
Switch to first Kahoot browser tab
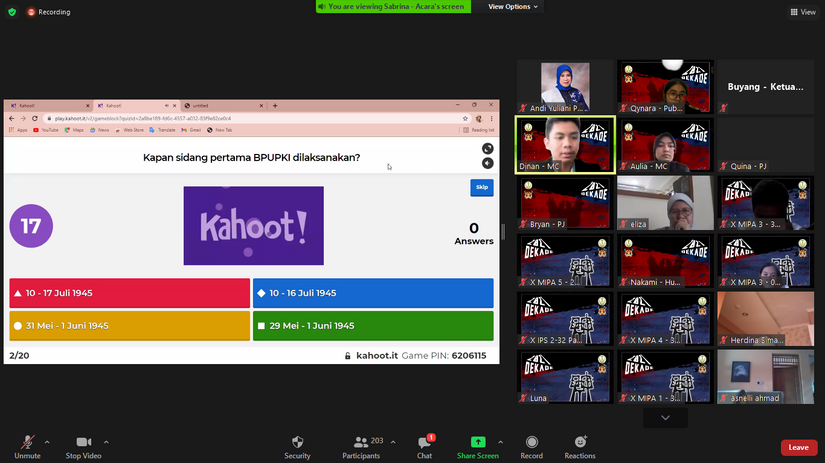pos(49,106)
